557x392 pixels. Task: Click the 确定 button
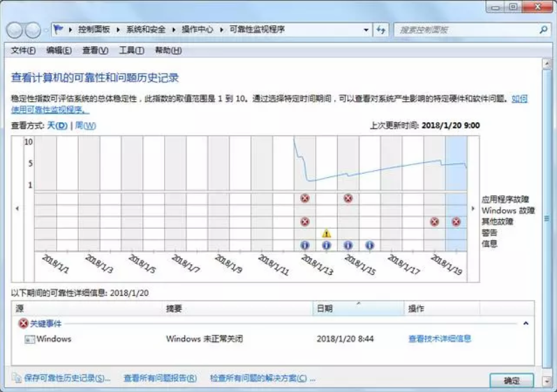click(511, 381)
